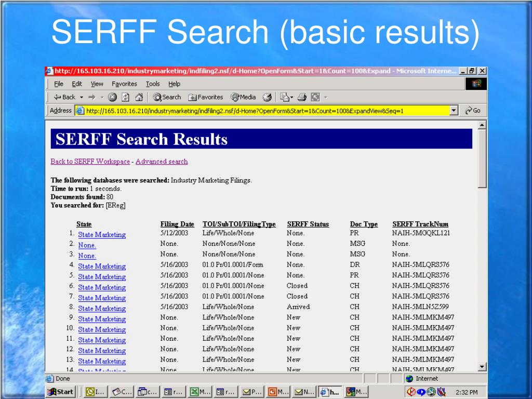Screen dimensions: 532x399
Task: Open the Tools menu
Action: pyautogui.click(x=153, y=84)
